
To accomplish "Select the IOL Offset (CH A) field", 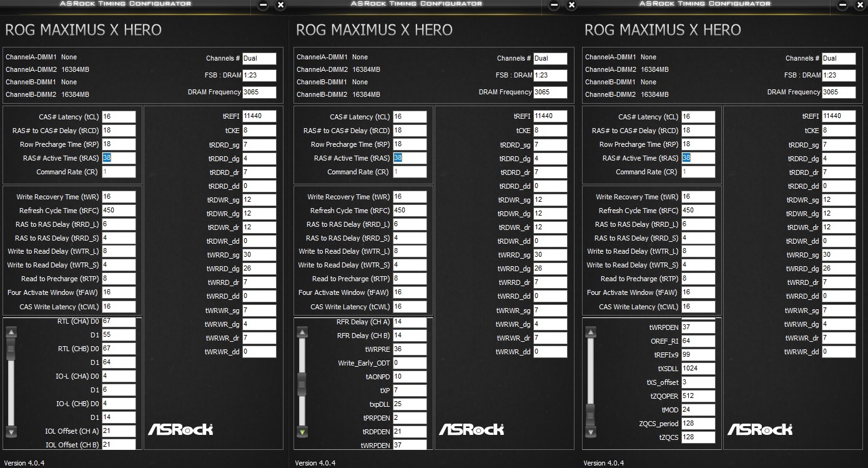I will 119,431.
